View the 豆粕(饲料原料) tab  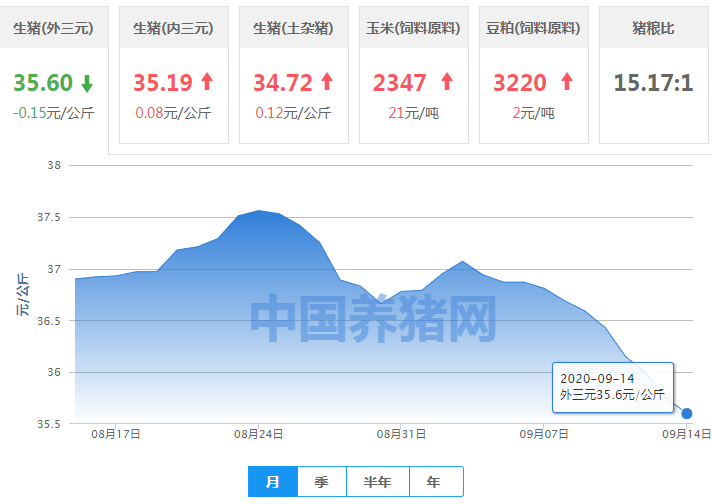(533, 29)
